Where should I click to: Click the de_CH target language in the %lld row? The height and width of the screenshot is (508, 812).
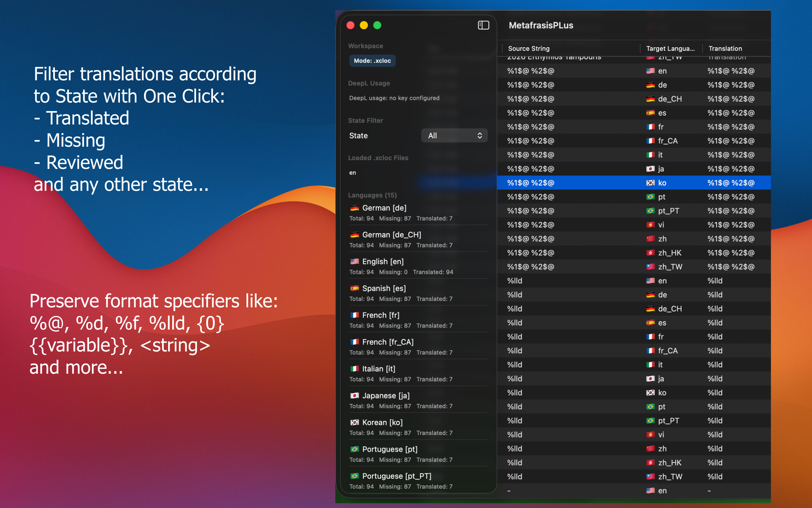click(x=670, y=309)
